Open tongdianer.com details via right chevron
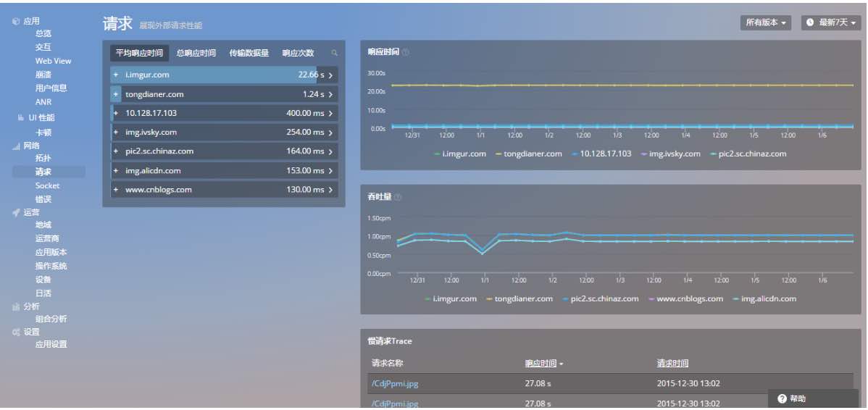This screenshot has width=868, height=410. (x=330, y=95)
